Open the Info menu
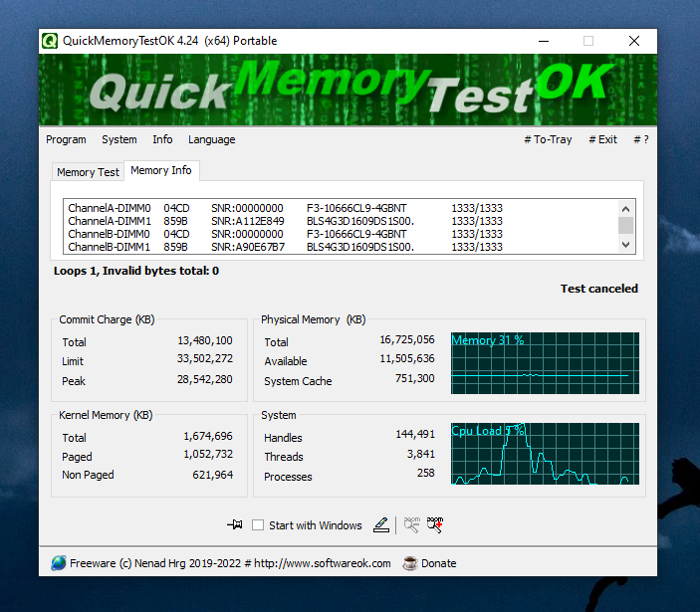This screenshot has width=700, height=612. point(162,139)
